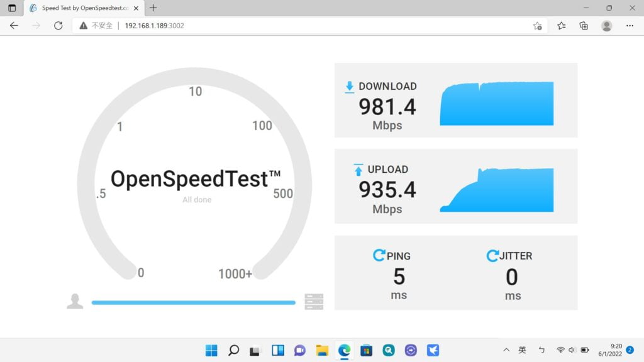This screenshot has width=644, height=362.
Task: Switch the input language indicator
Action: [522, 349]
